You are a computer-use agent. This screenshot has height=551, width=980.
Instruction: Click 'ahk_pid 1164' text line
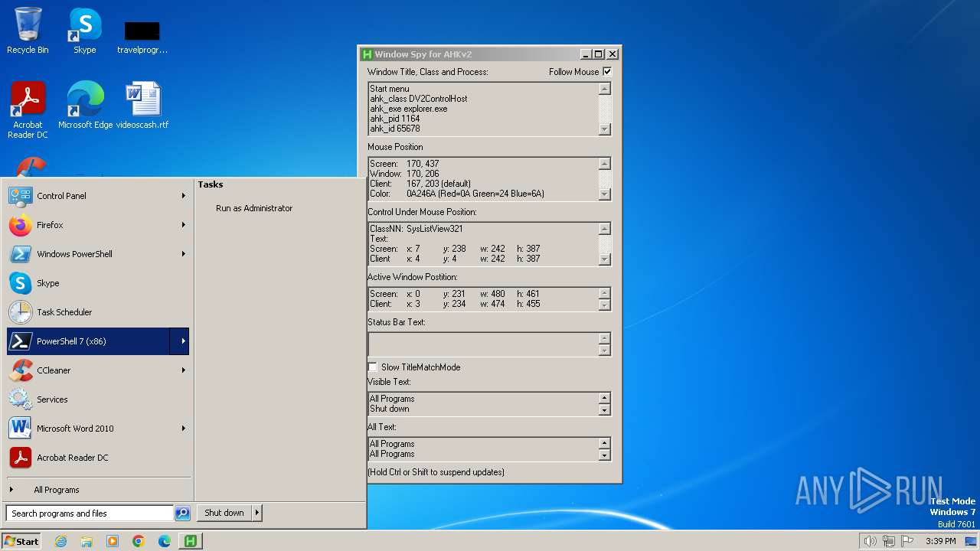394,119
